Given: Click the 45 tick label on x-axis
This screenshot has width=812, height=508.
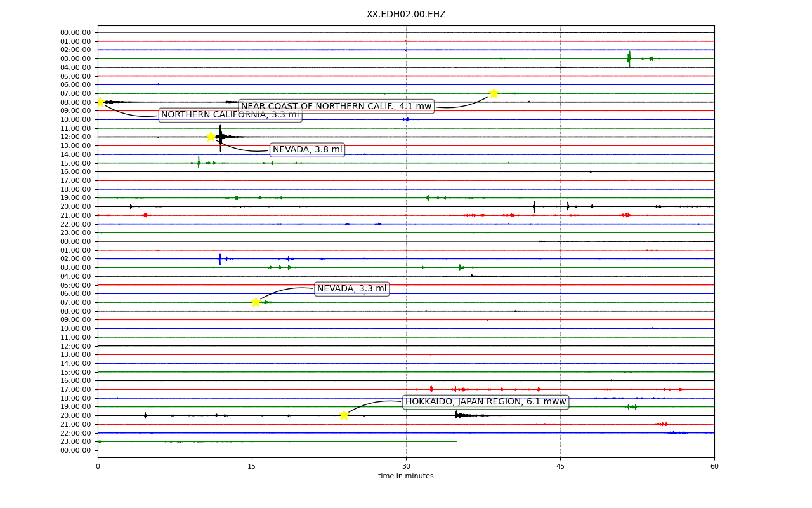Looking at the screenshot, I should (560, 467).
